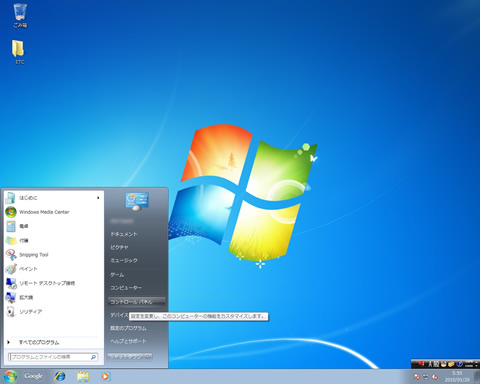
Task: Toggle the A input mode on language bar
Action: pos(431,364)
